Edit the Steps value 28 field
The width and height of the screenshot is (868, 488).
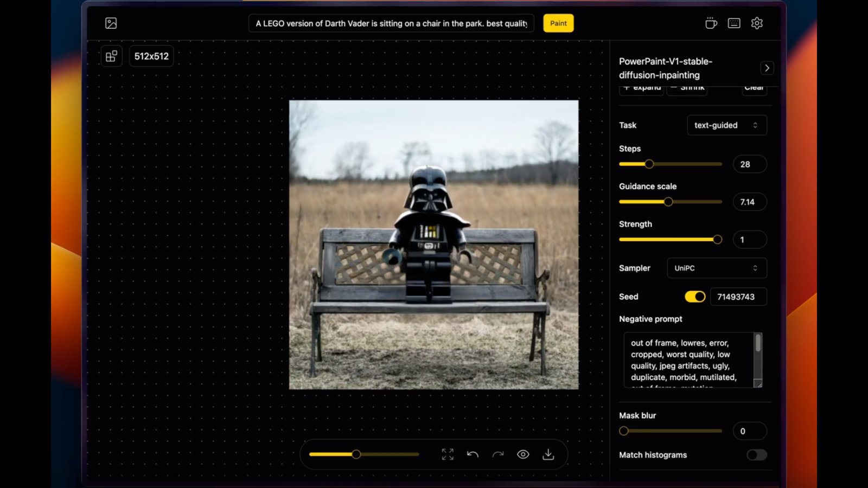[750, 164]
